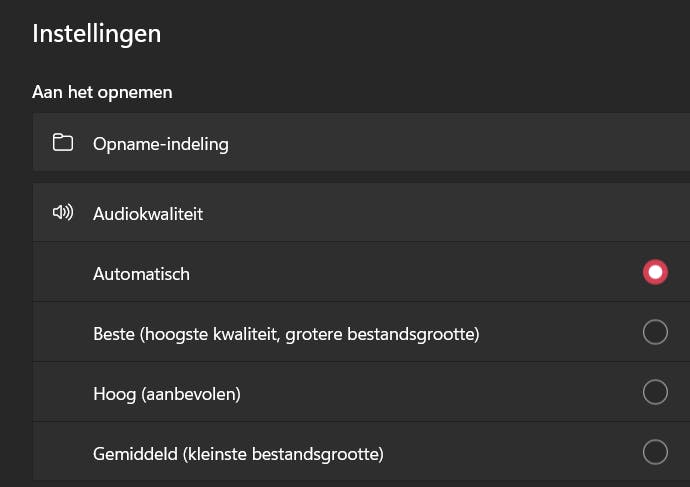Click the speaker icon beside Audiokwaliteit
Image resolution: width=690 pixels, height=487 pixels.
(x=63, y=213)
